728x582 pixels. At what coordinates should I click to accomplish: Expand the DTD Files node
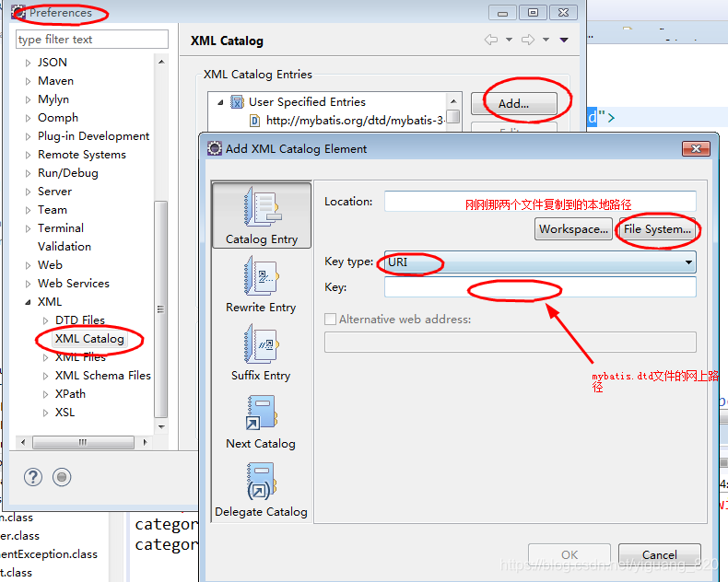tap(45, 320)
